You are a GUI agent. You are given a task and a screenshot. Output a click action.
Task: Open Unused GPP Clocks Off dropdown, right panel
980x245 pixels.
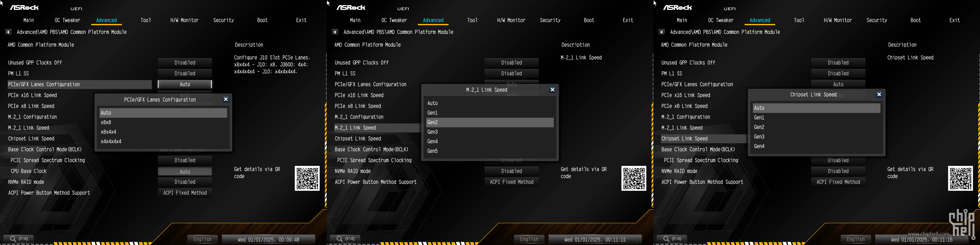click(x=838, y=63)
